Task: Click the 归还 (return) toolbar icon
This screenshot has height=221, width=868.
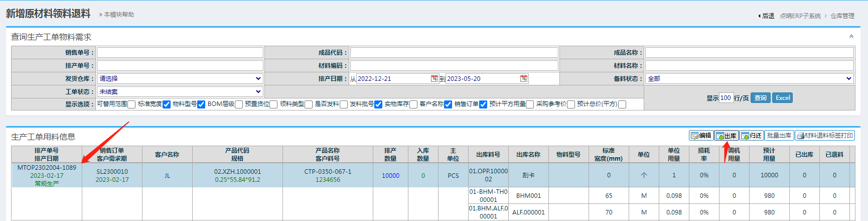Action: click(x=745, y=136)
